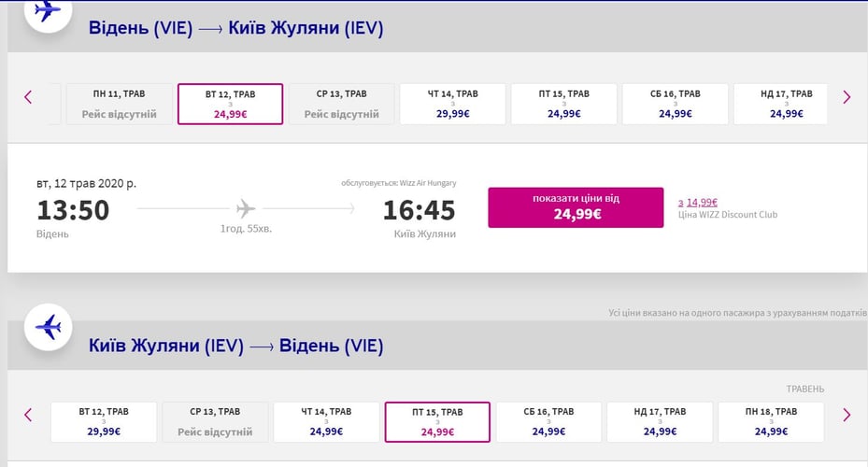Click the return flight plane logo icon

click(48, 328)
